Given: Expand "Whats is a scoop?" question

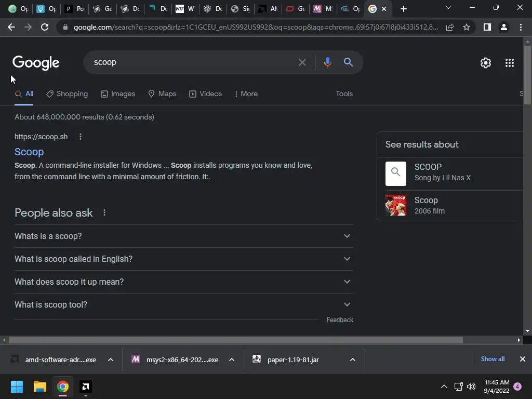Looking at the screenshot, I should [183, 236].
